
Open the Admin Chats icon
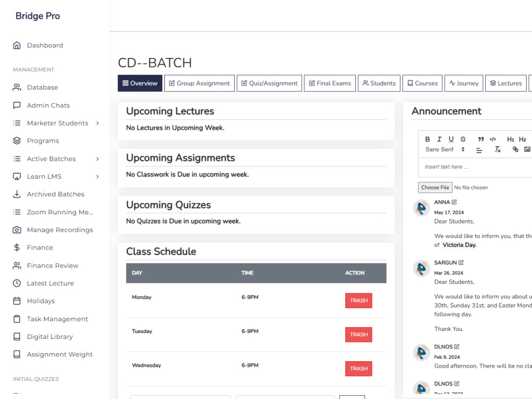coord(16,105)
